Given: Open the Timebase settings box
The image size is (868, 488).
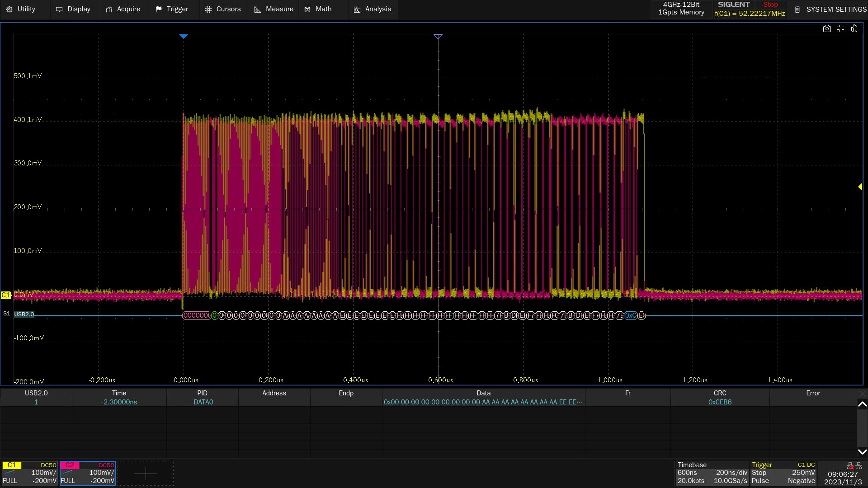Looking at the screenshot, I should (x=712, y=473).
